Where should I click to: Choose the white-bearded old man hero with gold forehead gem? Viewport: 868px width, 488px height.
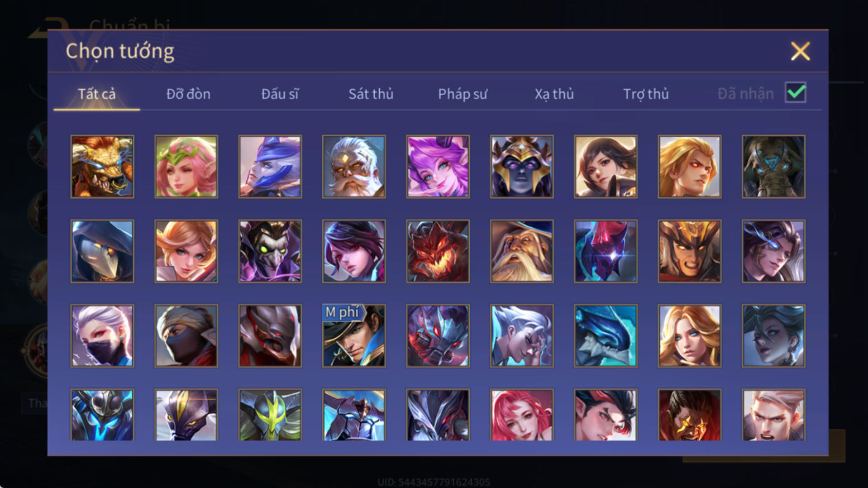(354, 166)
